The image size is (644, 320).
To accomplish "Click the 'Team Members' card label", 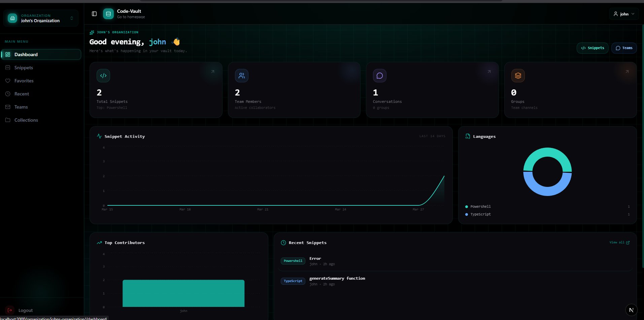I will point(248,102).
